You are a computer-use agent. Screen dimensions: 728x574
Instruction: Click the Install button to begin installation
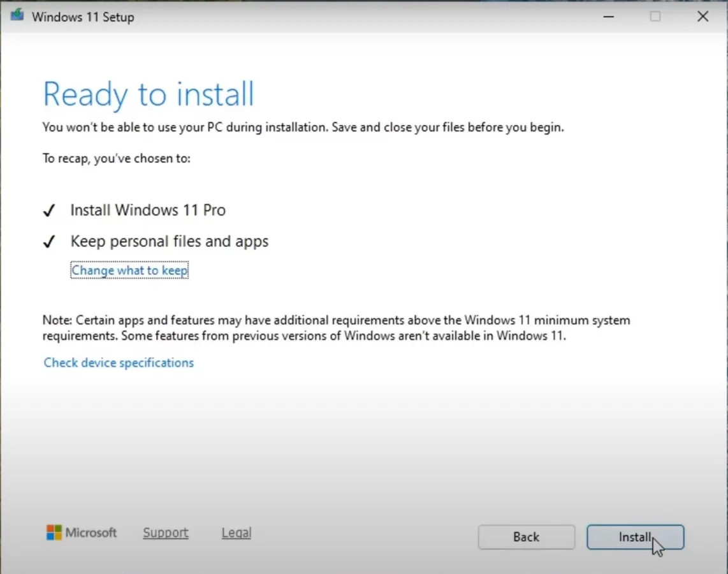click(x=635, y=536)
